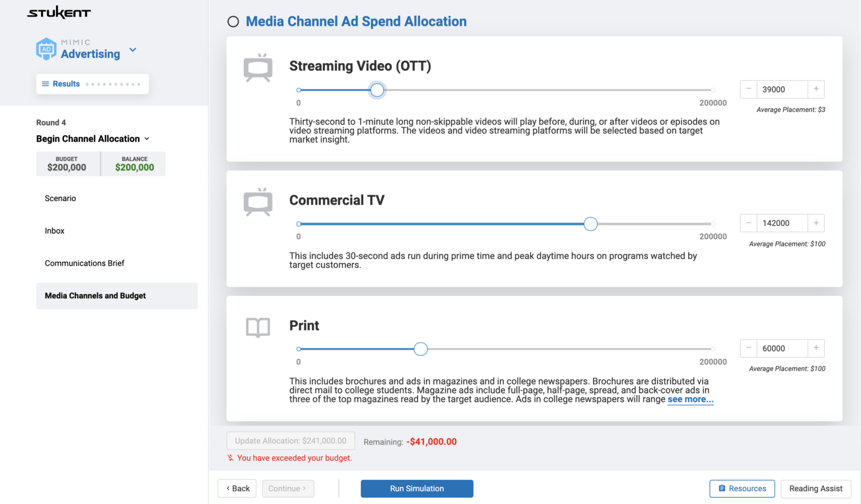Increase Print amount with plus button

coord(816,348)
